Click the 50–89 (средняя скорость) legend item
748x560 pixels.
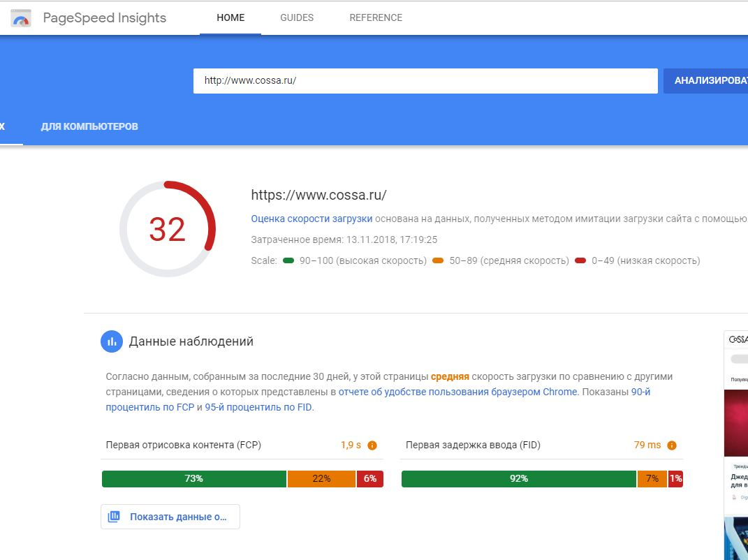[501, 261]
